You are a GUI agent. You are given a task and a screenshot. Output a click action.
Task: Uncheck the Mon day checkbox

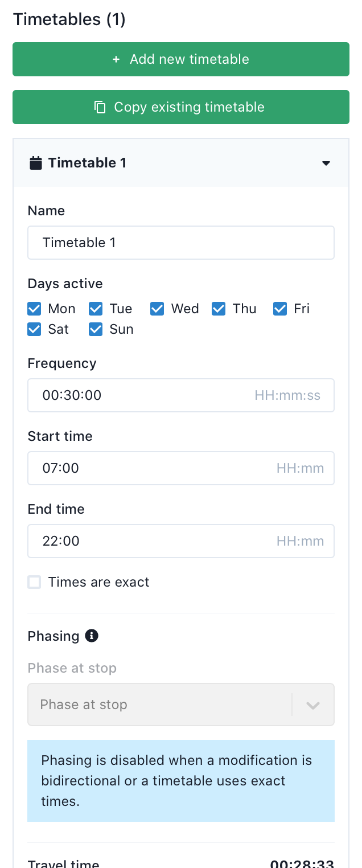34,309
